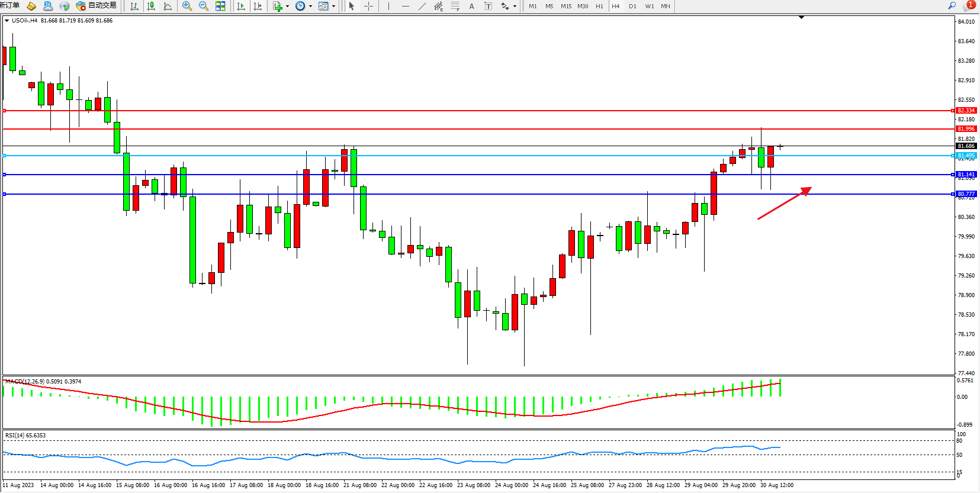This screenshot has height=493, width=980.
Task: Expand the add indicators dropdown
Action: point(287,6)
